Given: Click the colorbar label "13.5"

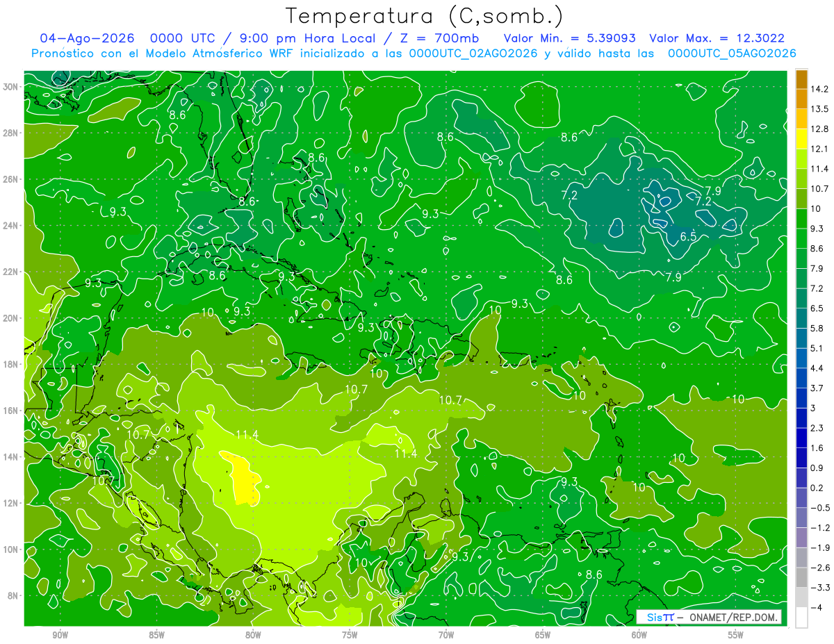Looking at the screenshot, I should [x=819, y=109].
